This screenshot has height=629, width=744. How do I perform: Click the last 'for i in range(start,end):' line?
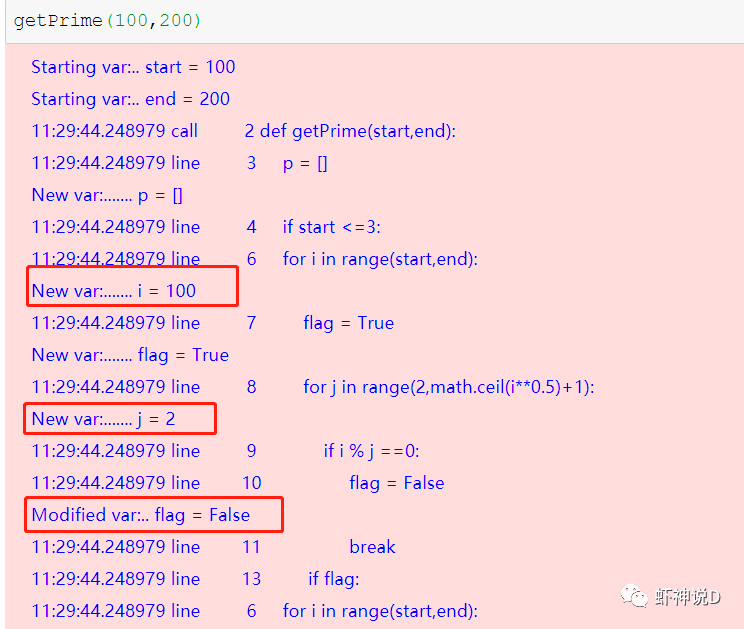click(x=254, y=611)
